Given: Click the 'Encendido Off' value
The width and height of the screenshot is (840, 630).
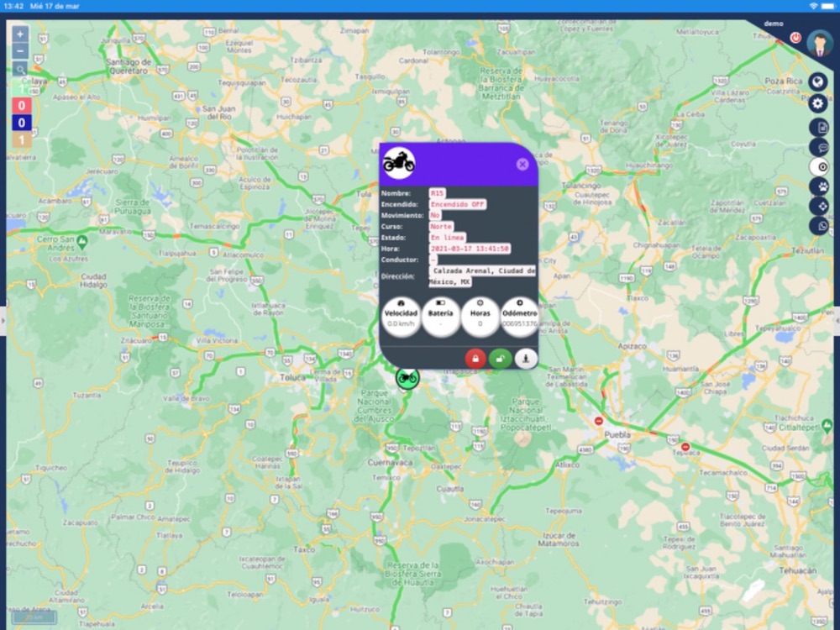Looking at the screenshot, I should point(458,204).
